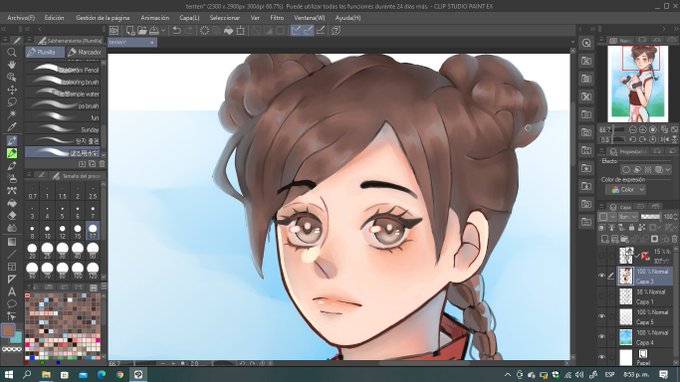Select the Gradient tool
This screenshot has height=382, width=680.
point(12,242)
